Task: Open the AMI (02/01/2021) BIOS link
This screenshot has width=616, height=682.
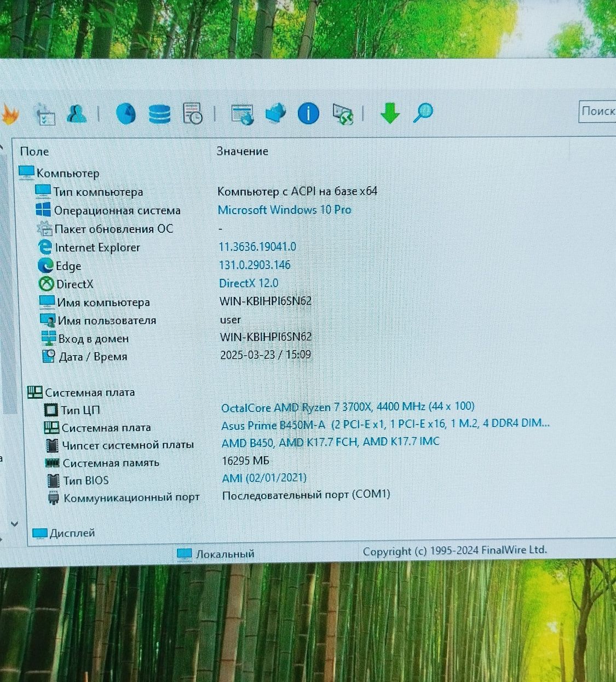Action: click(264, 478)
